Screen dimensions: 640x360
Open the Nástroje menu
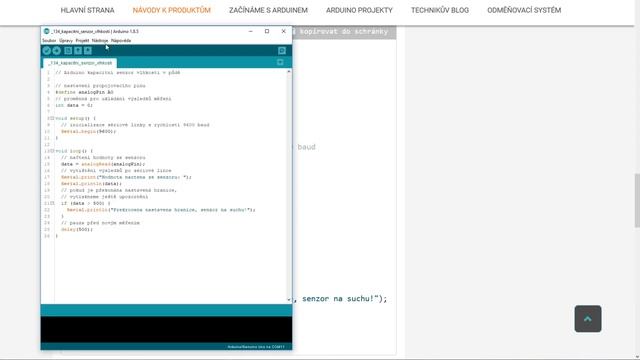point(100,41)
